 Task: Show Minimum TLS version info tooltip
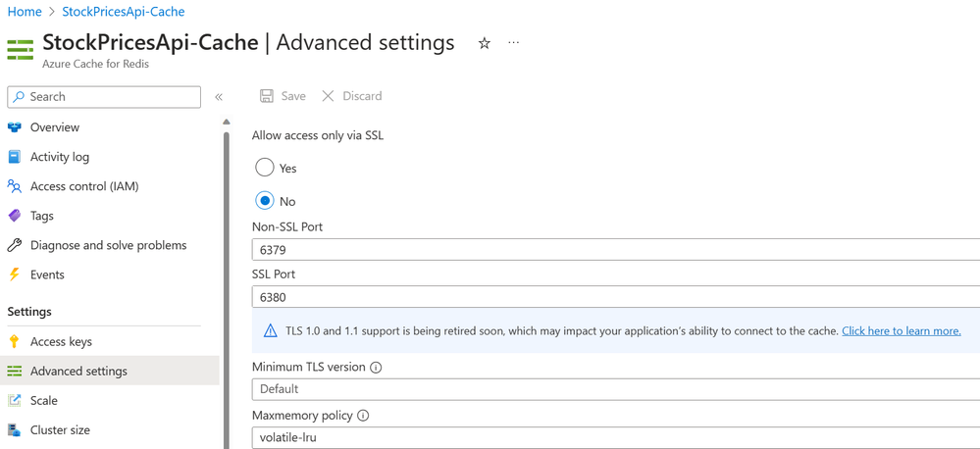coord(376,368)
